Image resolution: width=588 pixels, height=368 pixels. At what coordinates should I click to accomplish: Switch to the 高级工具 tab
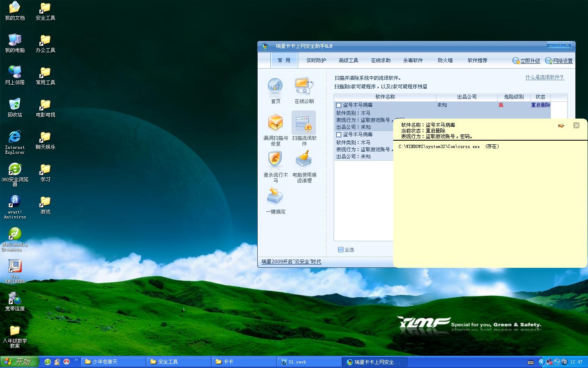[348, 61]
